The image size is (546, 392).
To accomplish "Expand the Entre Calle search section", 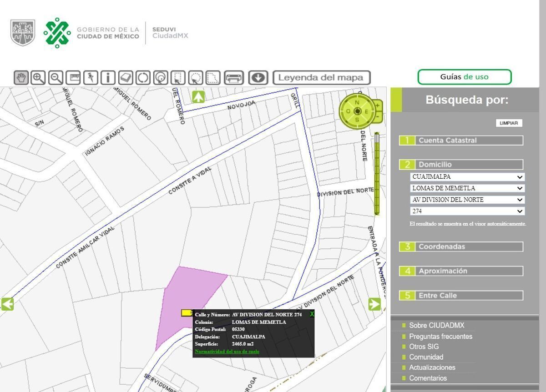I will [461, 296].
